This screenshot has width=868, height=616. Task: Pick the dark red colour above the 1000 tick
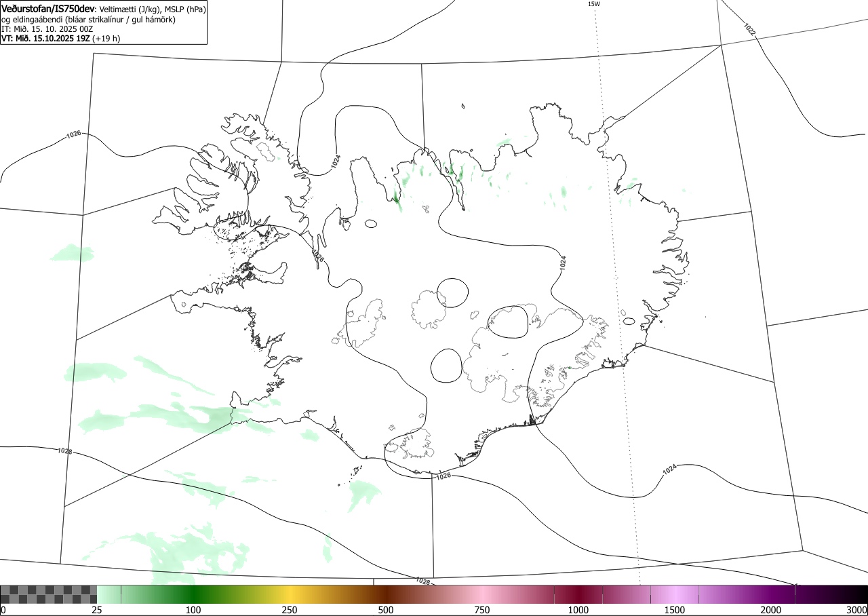pos(578,594)
